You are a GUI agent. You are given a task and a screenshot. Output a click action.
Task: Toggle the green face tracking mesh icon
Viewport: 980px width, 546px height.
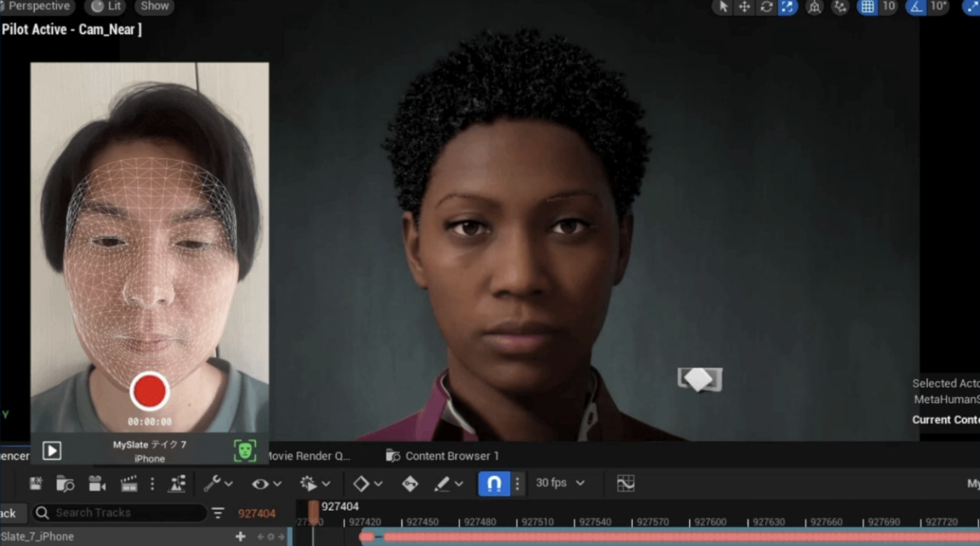click(x=245, y=451)
